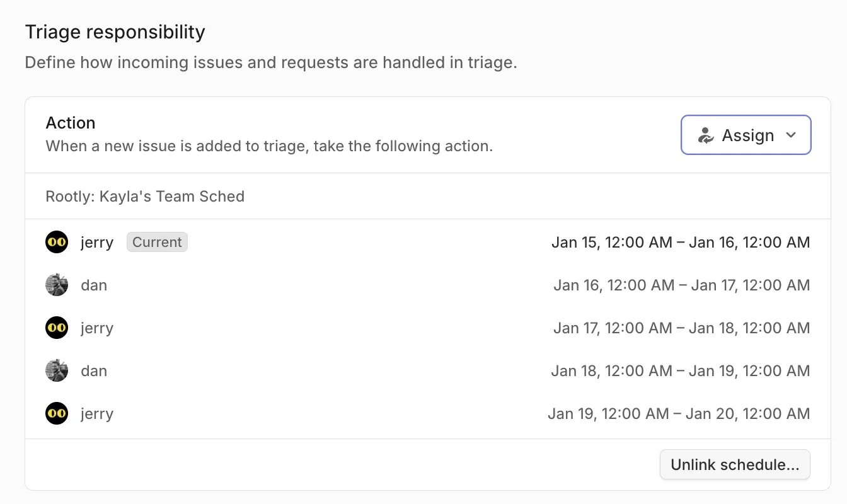
Task: Click the chevron arrow next to Assign
Action: point(792,135)
